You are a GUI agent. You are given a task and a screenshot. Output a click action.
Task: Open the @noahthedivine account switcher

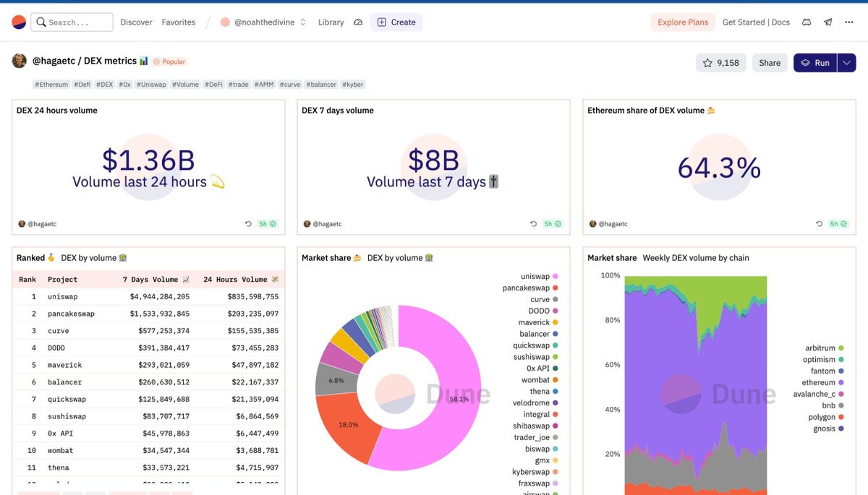click(263, 22)
